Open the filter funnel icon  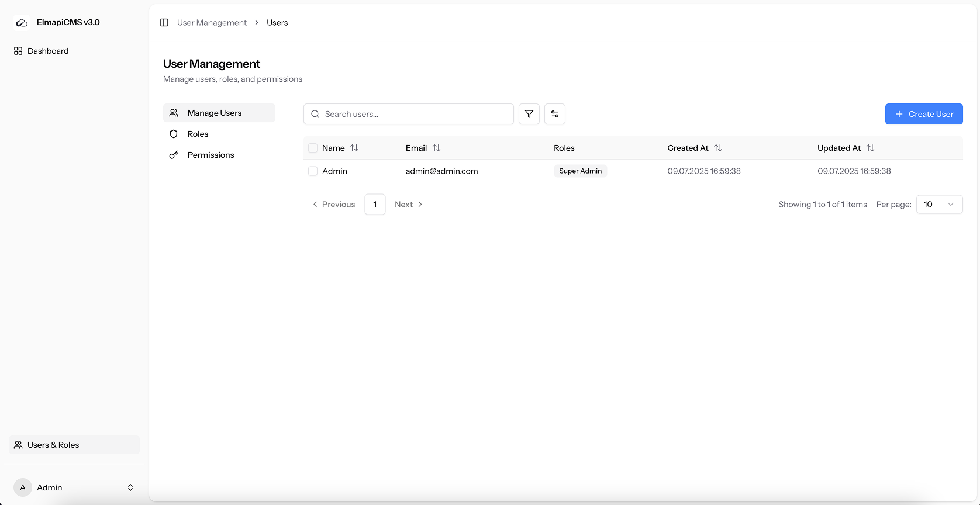529,114
